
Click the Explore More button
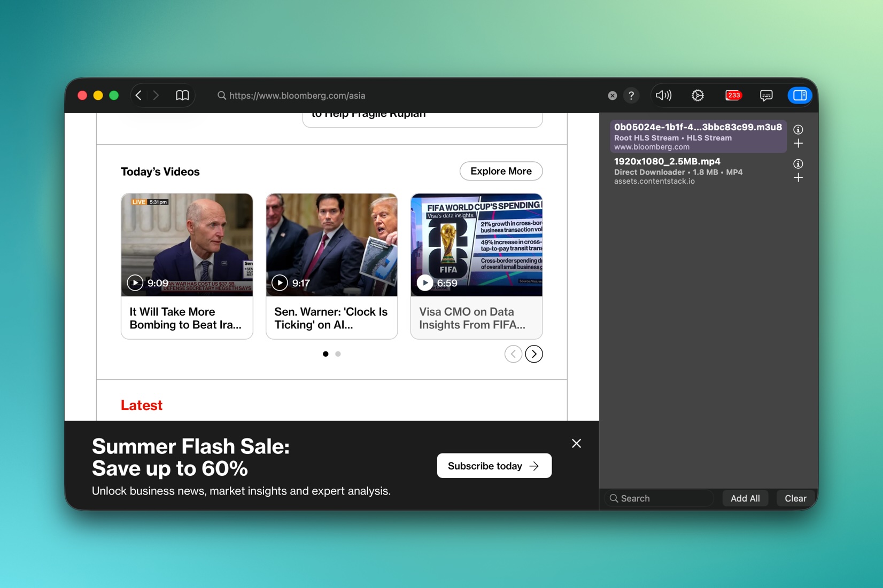[501, 171]
